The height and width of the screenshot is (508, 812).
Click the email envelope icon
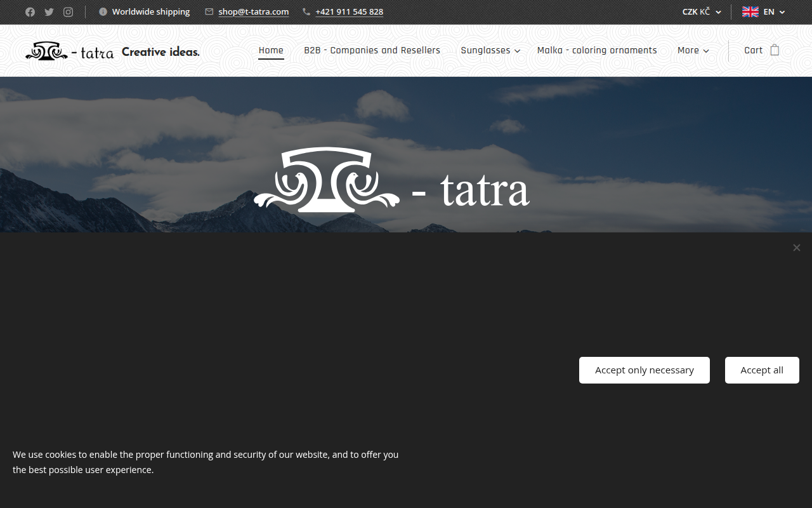pos(209,11)
